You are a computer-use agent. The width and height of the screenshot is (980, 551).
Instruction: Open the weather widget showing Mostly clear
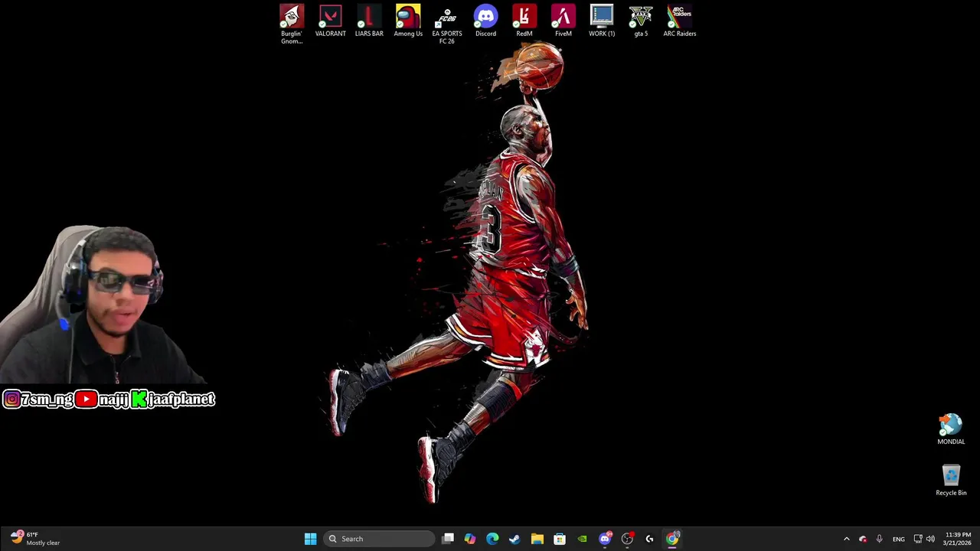34,539
